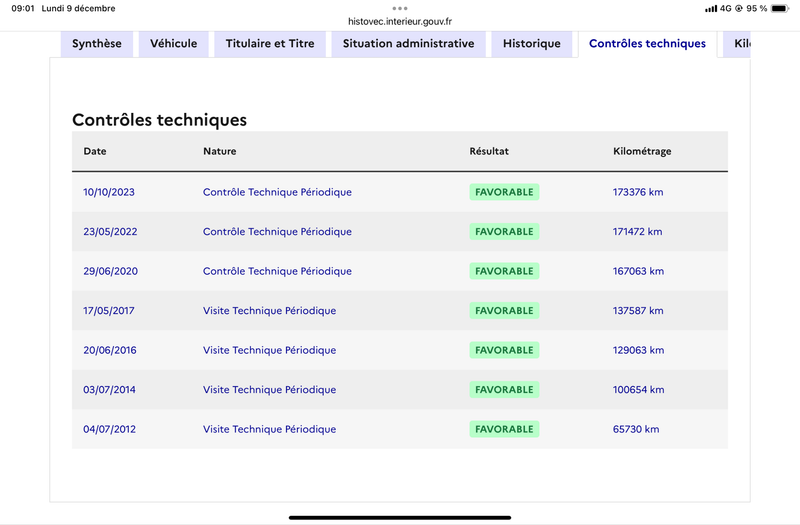This screenshot has height=525, width=800.
Task: Click the Contrôles techniques section heading
Action: [x=159, y=120]
